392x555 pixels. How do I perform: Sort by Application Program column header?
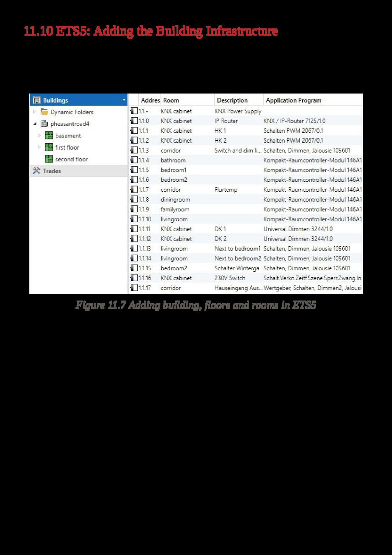tap(294, 100)
